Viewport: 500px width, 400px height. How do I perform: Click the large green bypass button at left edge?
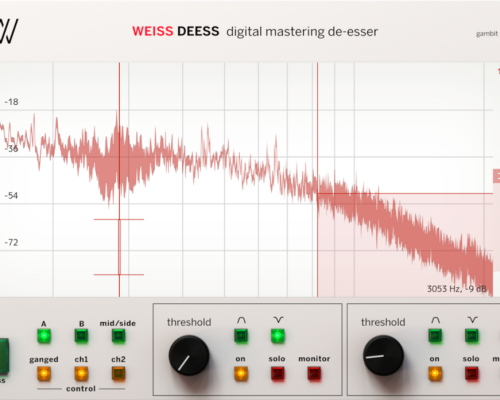coord(4,356)
